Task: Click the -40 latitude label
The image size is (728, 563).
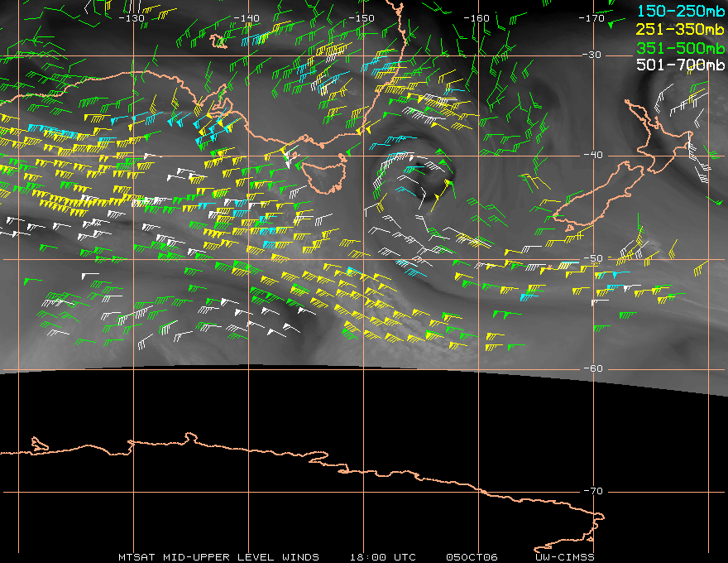Action: 593,155
